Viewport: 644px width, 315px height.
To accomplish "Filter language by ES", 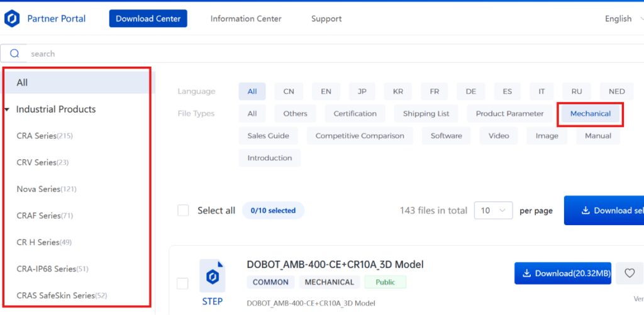I will tap(508, 91).
